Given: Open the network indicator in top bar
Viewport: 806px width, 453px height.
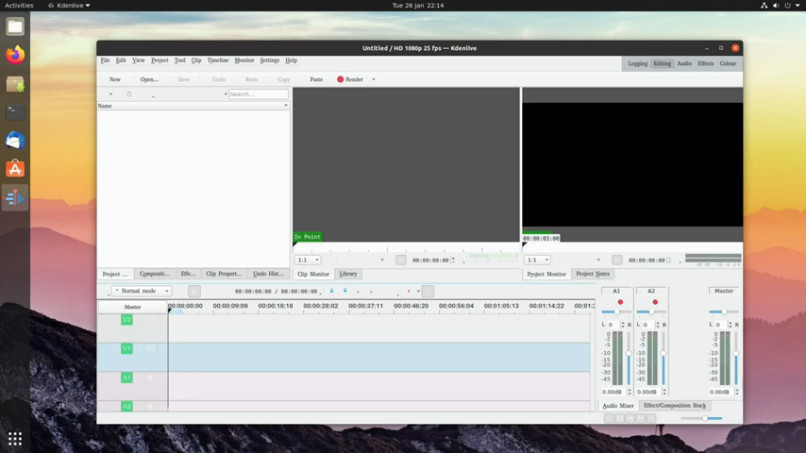Looking at the screenshot, I should [x=764, y=5].
